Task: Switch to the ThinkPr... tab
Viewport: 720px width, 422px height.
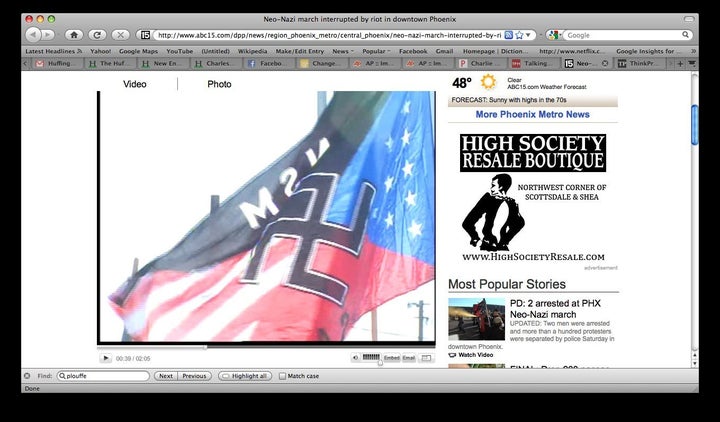Action: pos(642,64)
